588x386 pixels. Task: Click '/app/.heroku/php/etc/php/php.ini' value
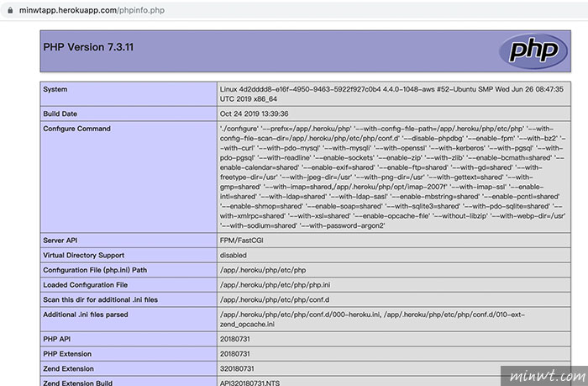[276, 285]
